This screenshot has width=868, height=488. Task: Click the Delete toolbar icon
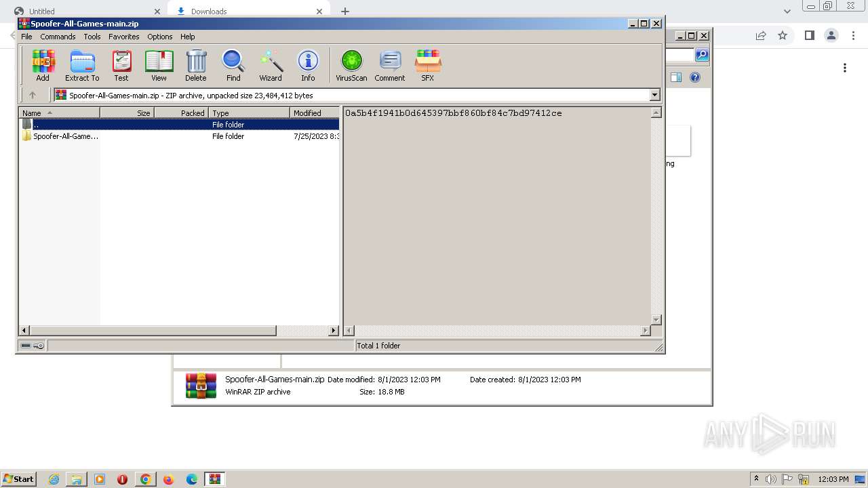tap(196, 66)
